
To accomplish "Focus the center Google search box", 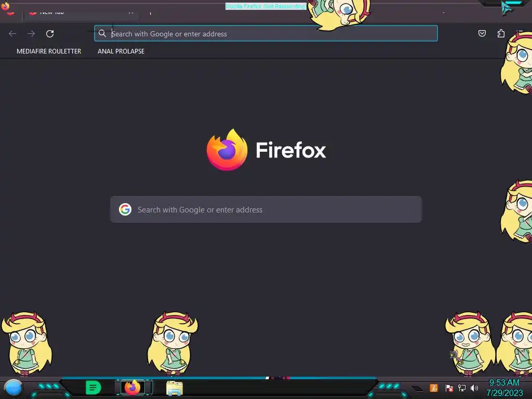I will (265, 209).
